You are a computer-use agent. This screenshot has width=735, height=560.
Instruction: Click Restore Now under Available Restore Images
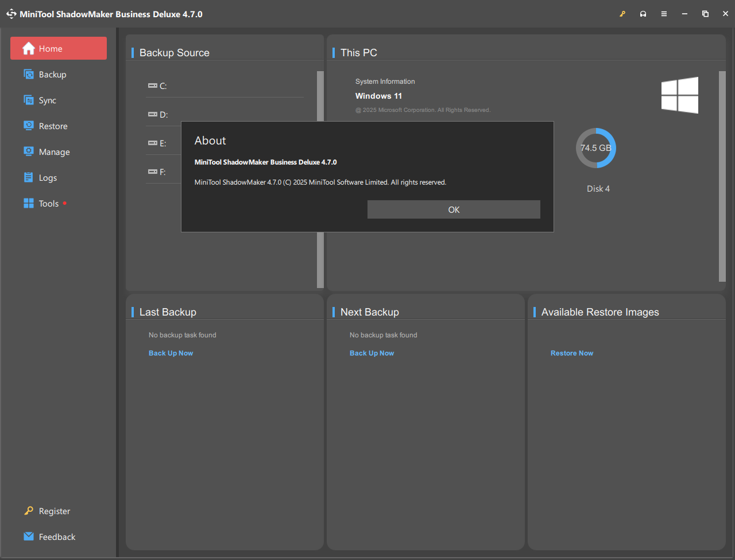click(x=572, y=353)
